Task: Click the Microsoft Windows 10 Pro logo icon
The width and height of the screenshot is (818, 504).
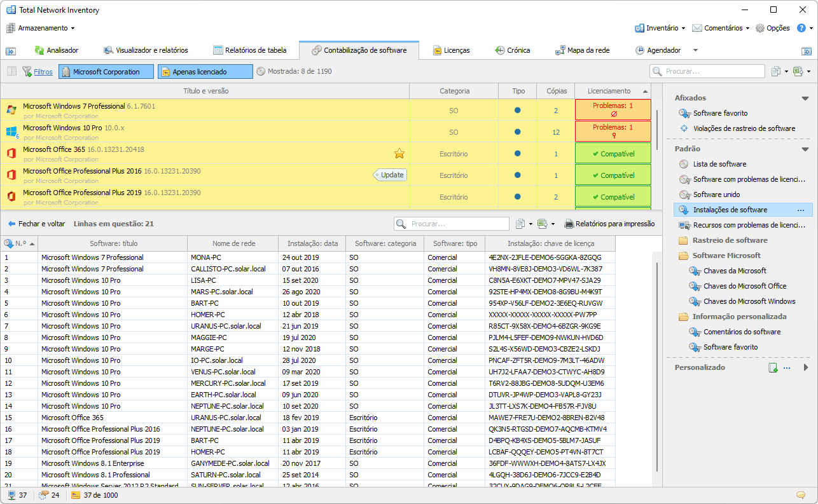Action: [11, 132]
